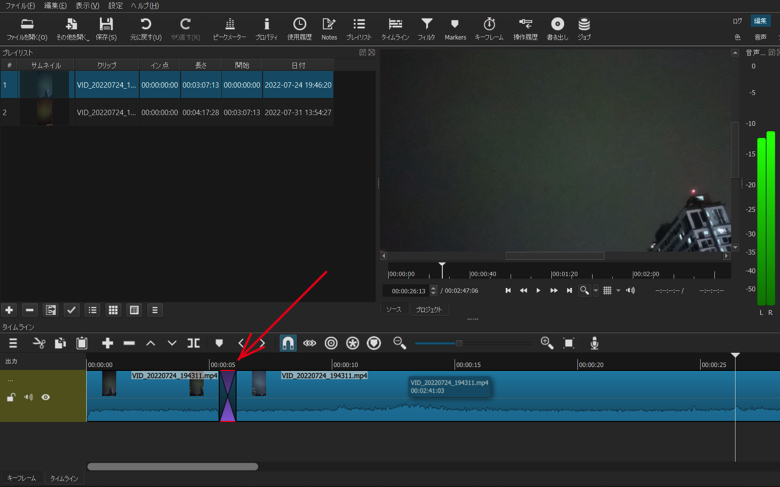
Task: Overwrite clip with timeline down-arrow icon
Action: (x=172, y=343)
